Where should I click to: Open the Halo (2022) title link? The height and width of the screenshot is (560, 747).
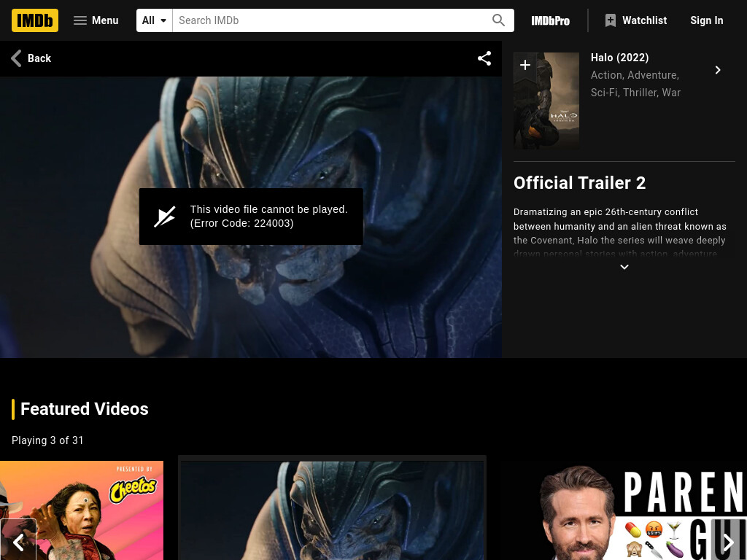pos(620,58)
